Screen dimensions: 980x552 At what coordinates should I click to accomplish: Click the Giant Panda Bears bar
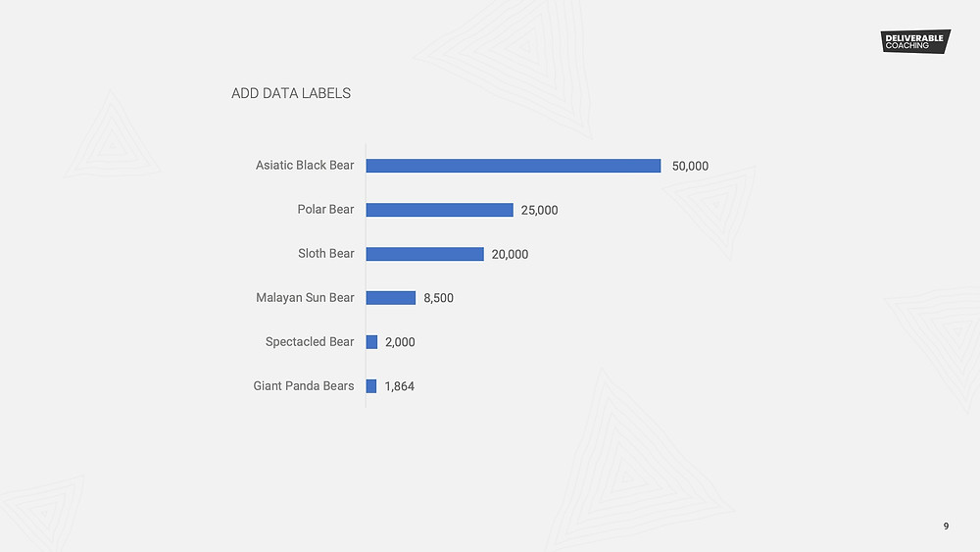pos(371,386)
